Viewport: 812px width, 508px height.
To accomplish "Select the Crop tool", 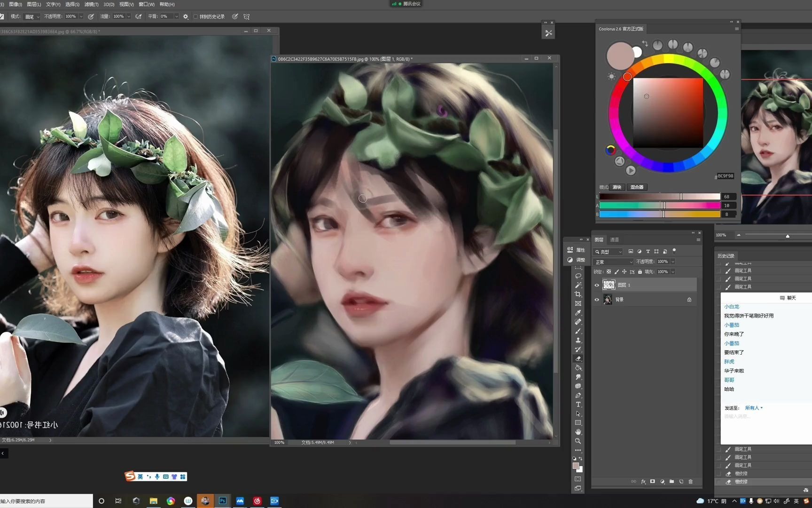I will pos(578,294).
